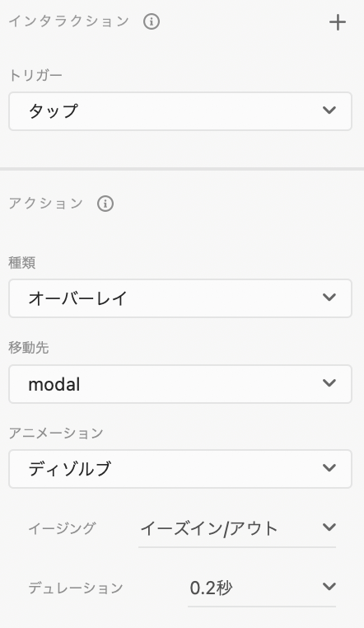Open the 移動先 dropdown showing modal
The width and height of the screenshot is (364, 628).
pyautogui.click(x=180, y=384)
